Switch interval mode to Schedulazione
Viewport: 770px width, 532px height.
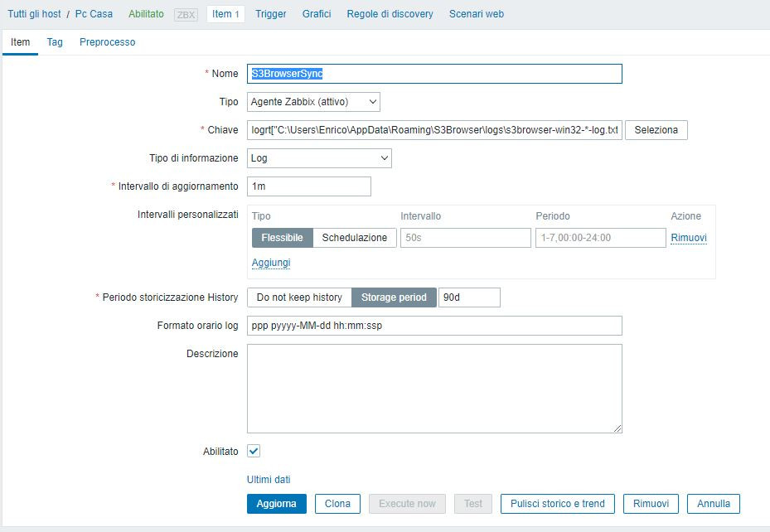coord(356,237)
